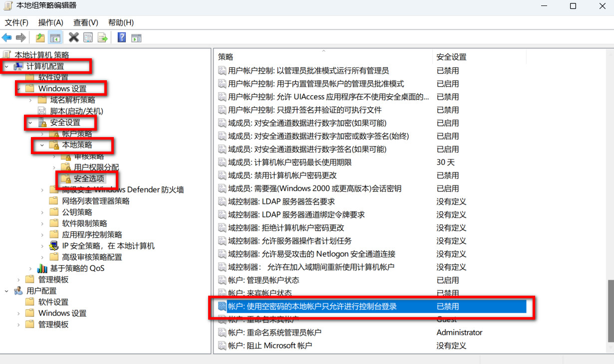Select 软件设置 label under 用户配置
Viewport: 614px width, 364px height.
(x=53, y=302)
